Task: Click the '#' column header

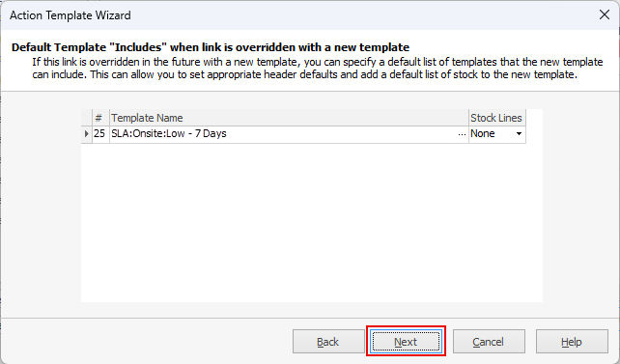Action: pyautogui.click(x=100, y=118)
